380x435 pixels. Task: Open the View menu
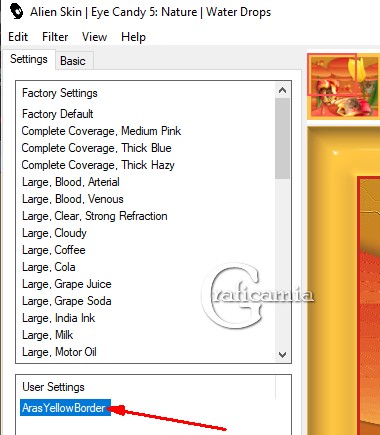point(94,37)
